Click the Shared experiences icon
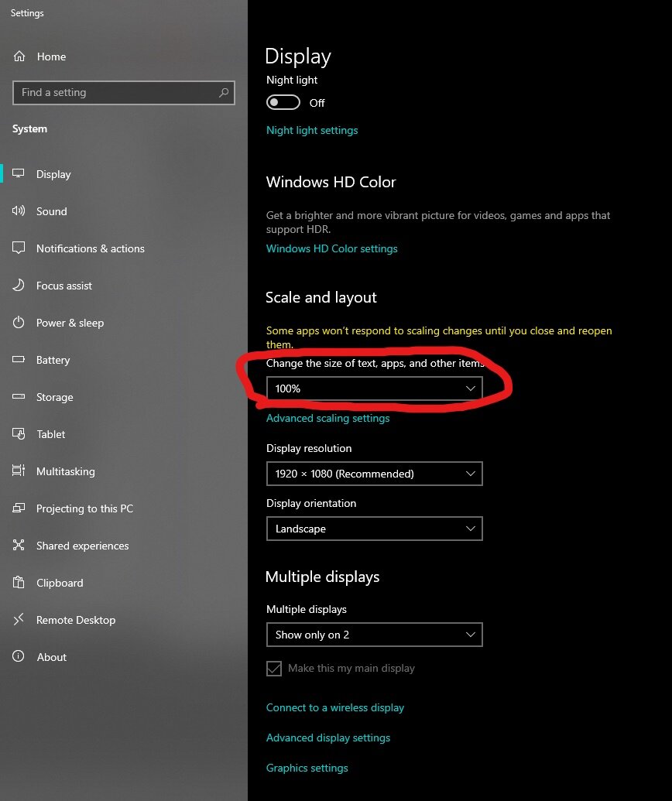 (19, 545)
